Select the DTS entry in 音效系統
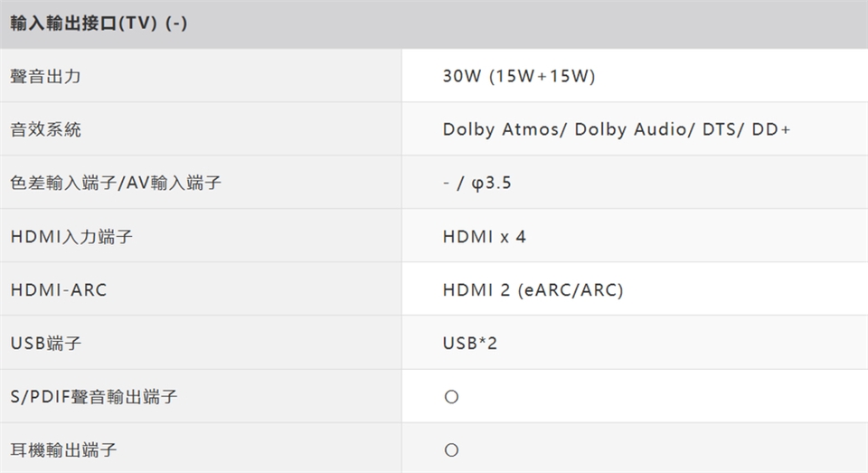This screenshot has height=473, width=868. pos(719,129)
